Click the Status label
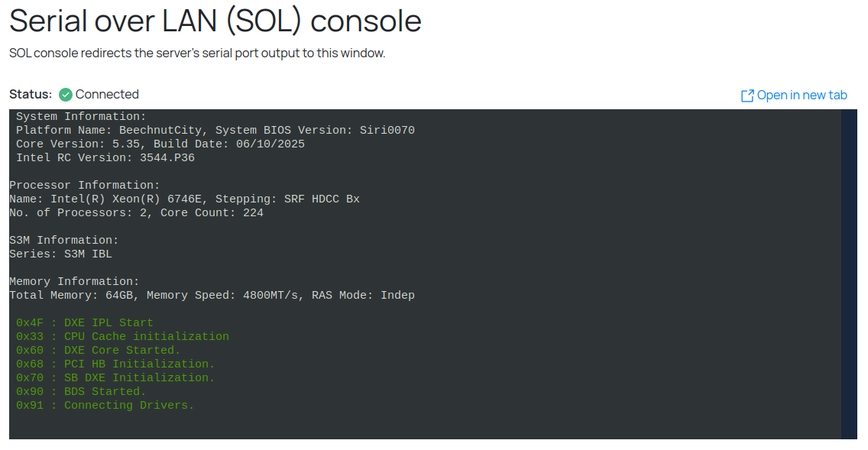This screenshot has height=450, width=868. 31,95
